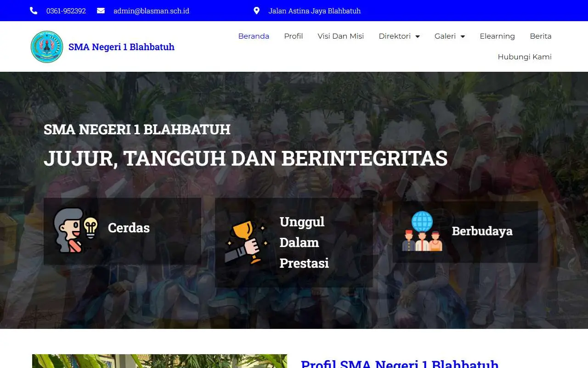Open the Elearning menu item
588x368 pixels.
pos(497,36)
